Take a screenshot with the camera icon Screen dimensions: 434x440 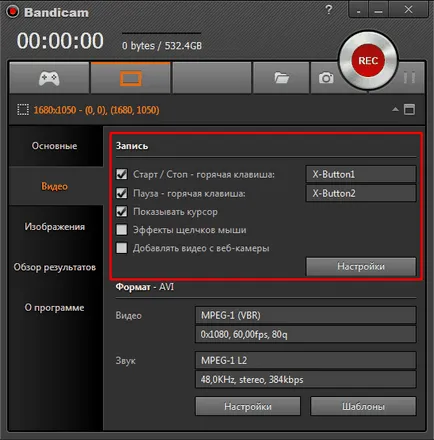click(x=326, y=78)
